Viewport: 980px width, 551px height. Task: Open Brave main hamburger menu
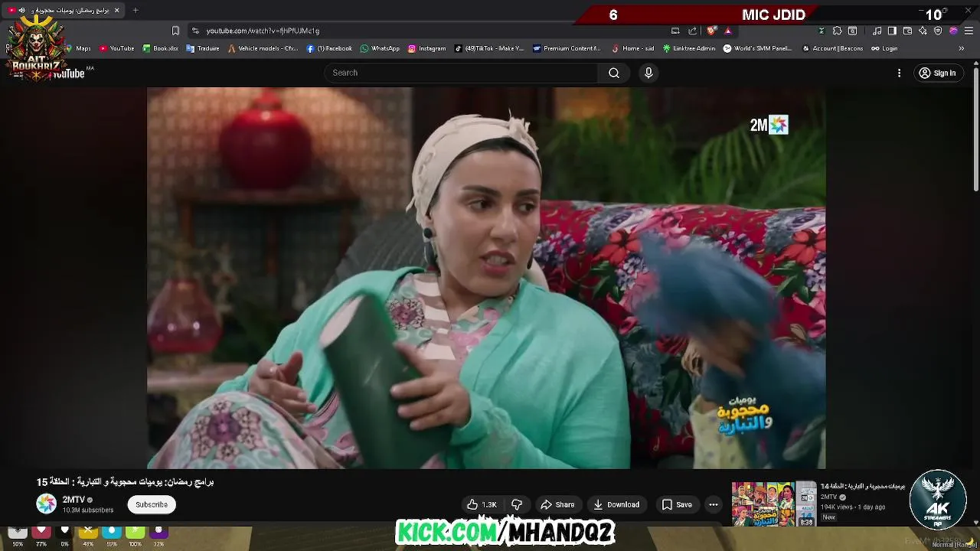click(969, 31)
